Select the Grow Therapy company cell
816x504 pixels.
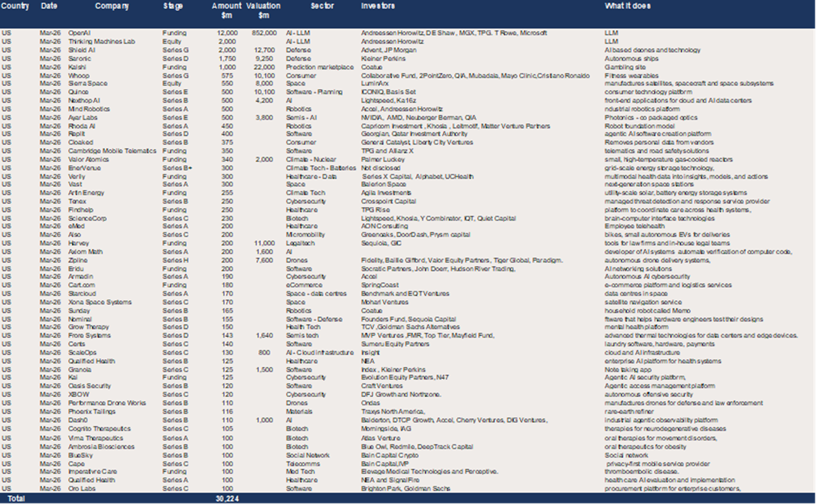point(88,327)
